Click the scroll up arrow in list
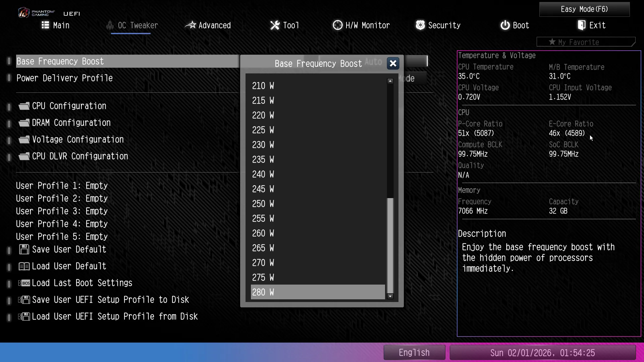The height and width of the screenshot is (362, 644). click(x=390, y=81)
